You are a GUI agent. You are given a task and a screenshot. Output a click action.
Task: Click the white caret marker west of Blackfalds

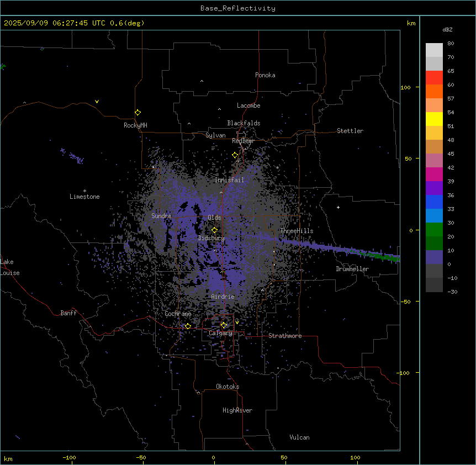pos(189,124)
